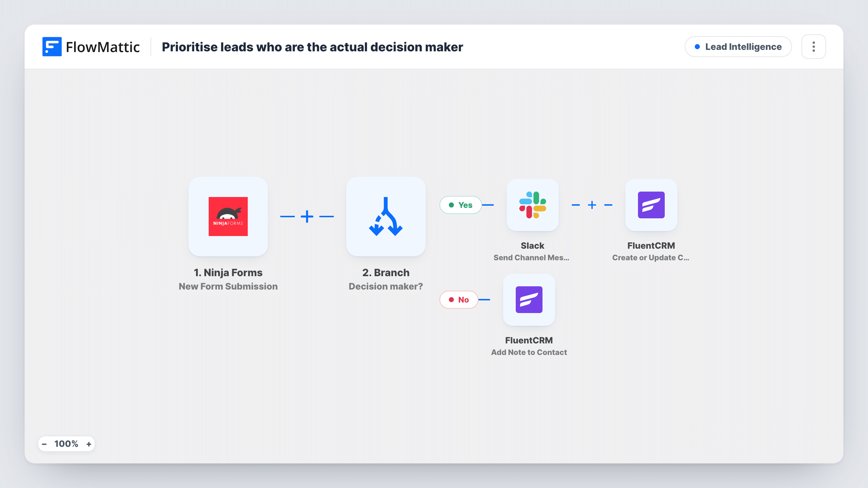This screenshot has height=488, width=868.
Task: Open the Branch step icon
Action: click(386, 217)
